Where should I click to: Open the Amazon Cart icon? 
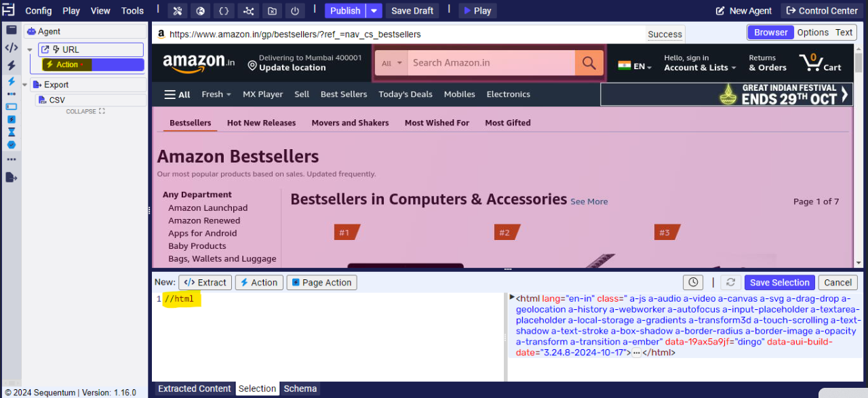click(x=821, y=62)
